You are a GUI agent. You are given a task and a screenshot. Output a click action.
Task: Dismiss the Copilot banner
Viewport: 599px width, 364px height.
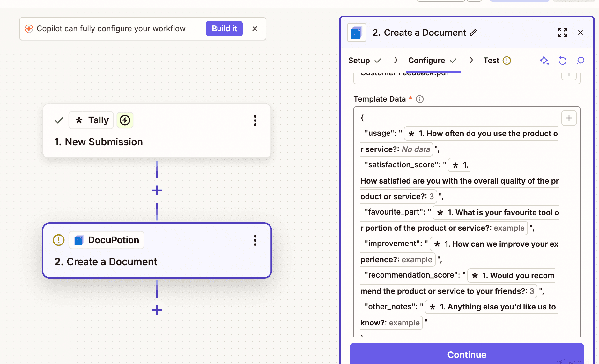coord(255,29)
